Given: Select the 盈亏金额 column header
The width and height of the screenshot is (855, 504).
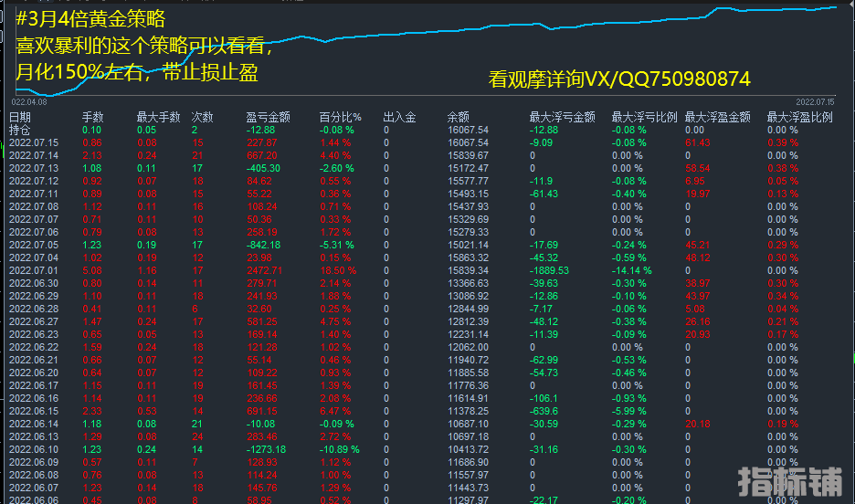Looking at the screenshot, I should pos(269,117).
